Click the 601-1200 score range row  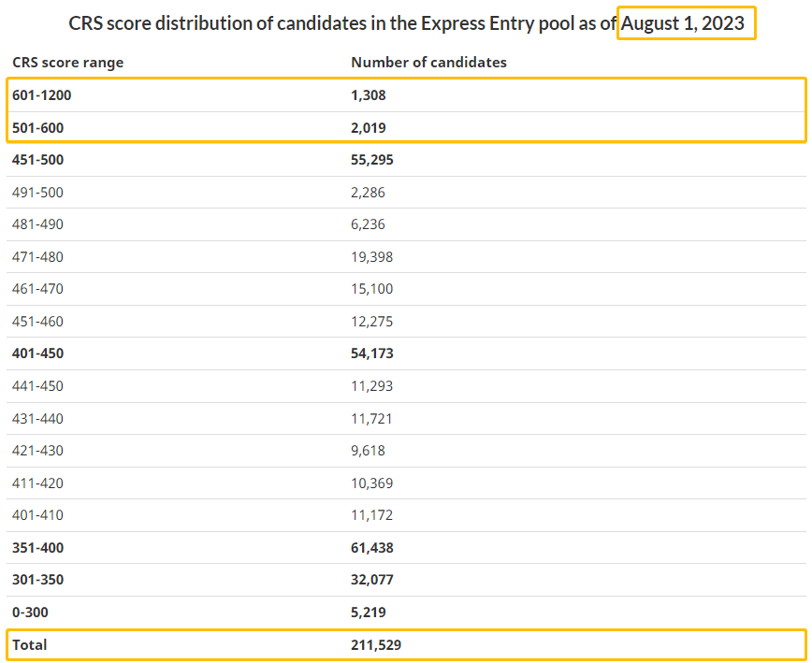(42, 95)
